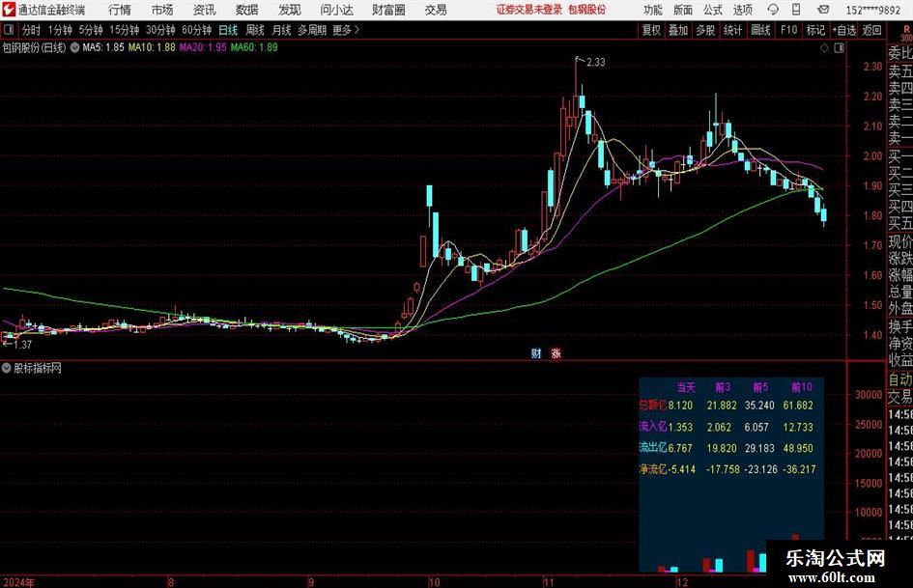
Task: Expand the 更多 period options
Action: coord(346,30)
